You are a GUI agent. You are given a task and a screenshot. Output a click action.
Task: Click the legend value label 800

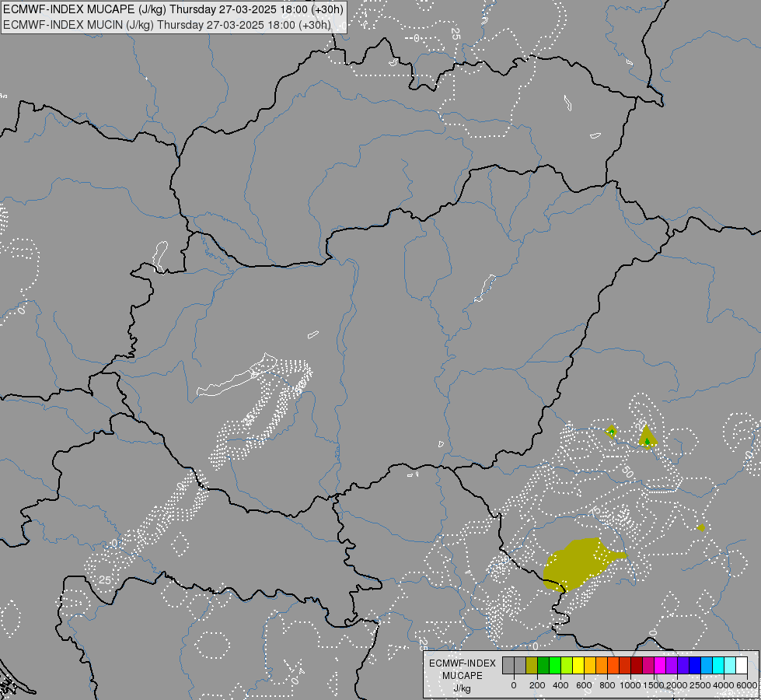click(607, 685)
